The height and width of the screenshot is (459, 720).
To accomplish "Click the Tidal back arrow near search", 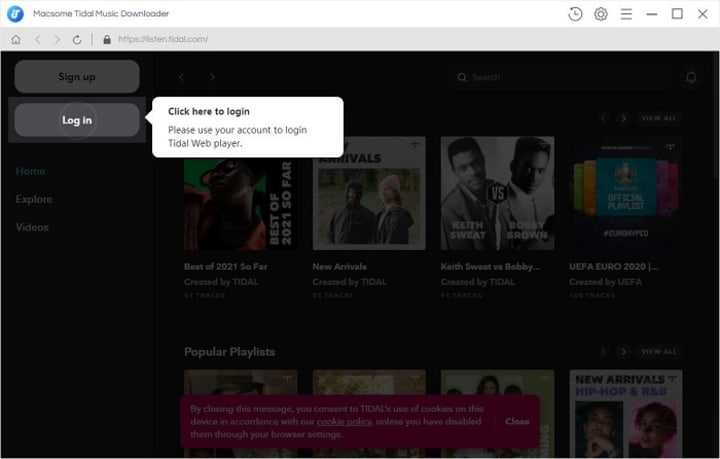I will point(181,77).
